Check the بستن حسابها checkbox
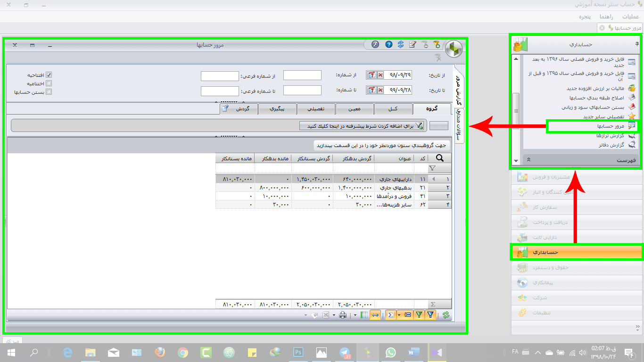The height and width of the screenshot is (362, 644). 49,92
